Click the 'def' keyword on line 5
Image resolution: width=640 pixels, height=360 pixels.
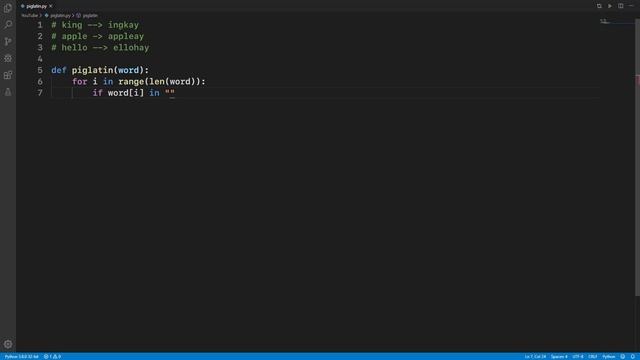59,70
